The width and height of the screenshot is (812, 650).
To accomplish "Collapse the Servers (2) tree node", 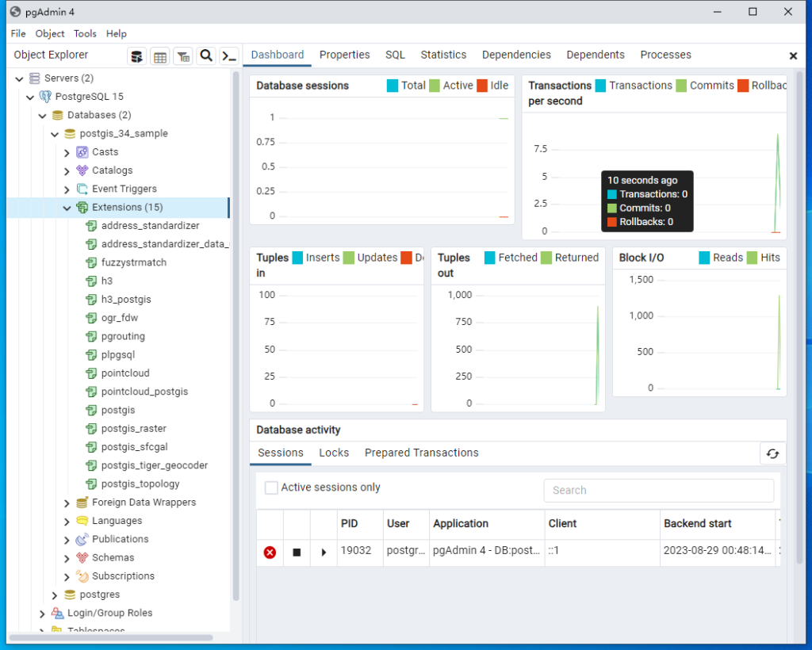I will pyautogui.click(x=20, y=78).
